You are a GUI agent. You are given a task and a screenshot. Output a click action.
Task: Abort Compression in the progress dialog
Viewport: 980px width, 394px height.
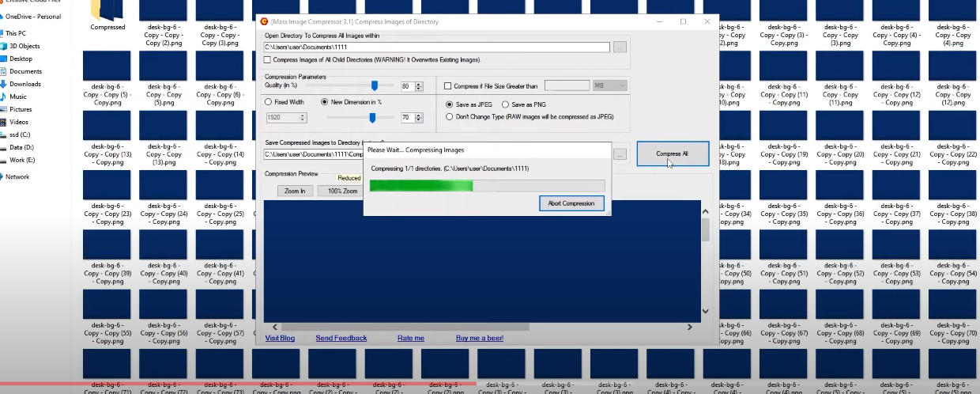point(571,203)
